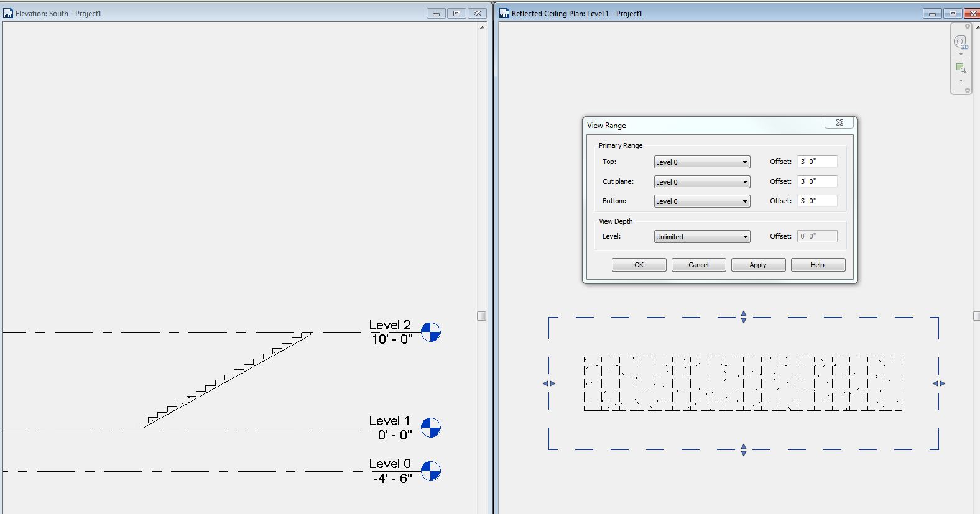
Task: Restore the Elevation South window
Action: click(456, 13)
